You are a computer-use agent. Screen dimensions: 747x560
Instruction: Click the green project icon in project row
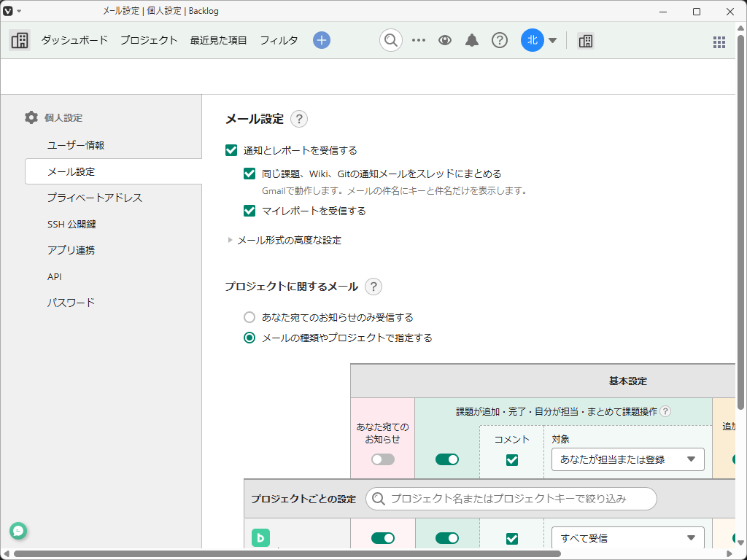(x=260, y=538)
